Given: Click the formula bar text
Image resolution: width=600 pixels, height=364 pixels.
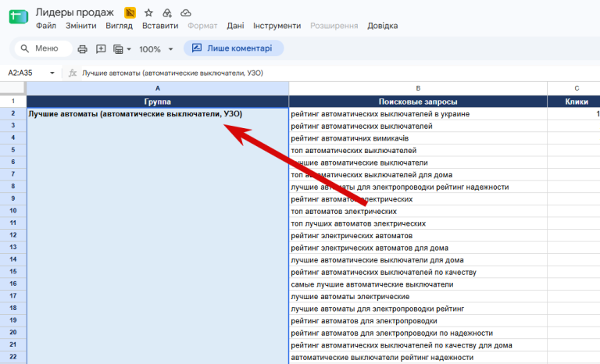Looking at the screenshot, I should tap(173, 73).
